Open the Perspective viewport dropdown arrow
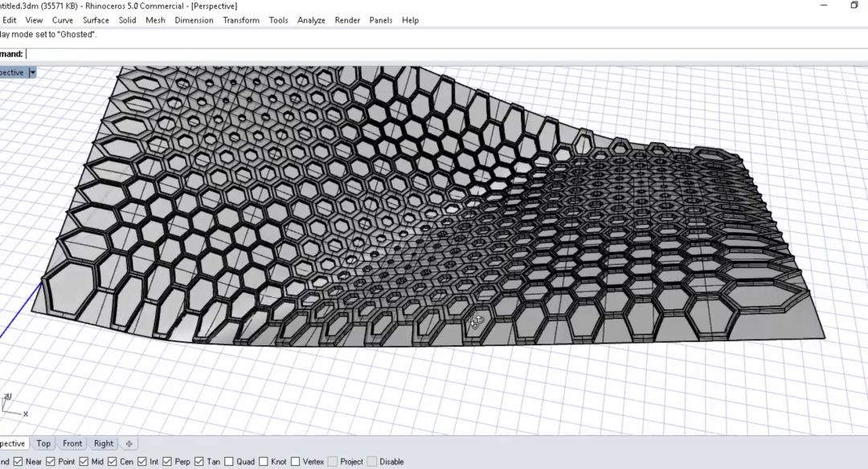 tap(33, 72)
